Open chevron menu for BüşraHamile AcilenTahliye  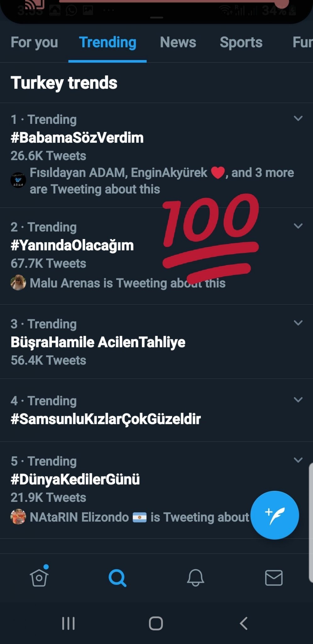(298, 323)
